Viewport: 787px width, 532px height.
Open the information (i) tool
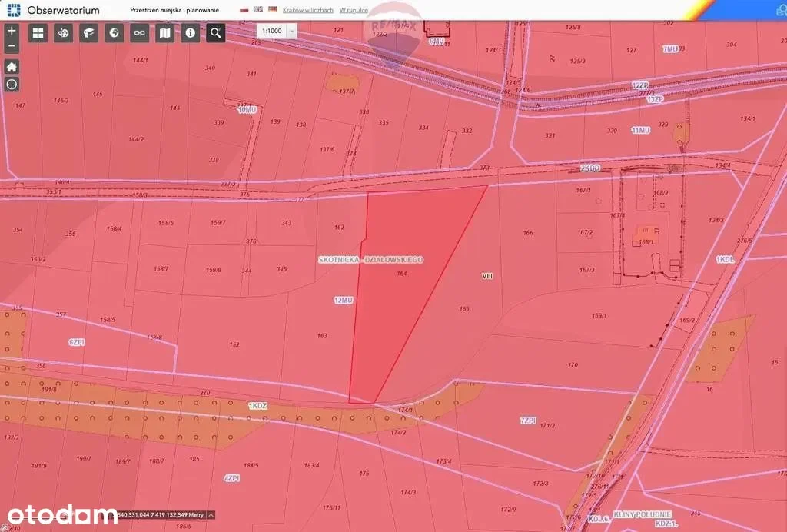click(x=191, y=33)
